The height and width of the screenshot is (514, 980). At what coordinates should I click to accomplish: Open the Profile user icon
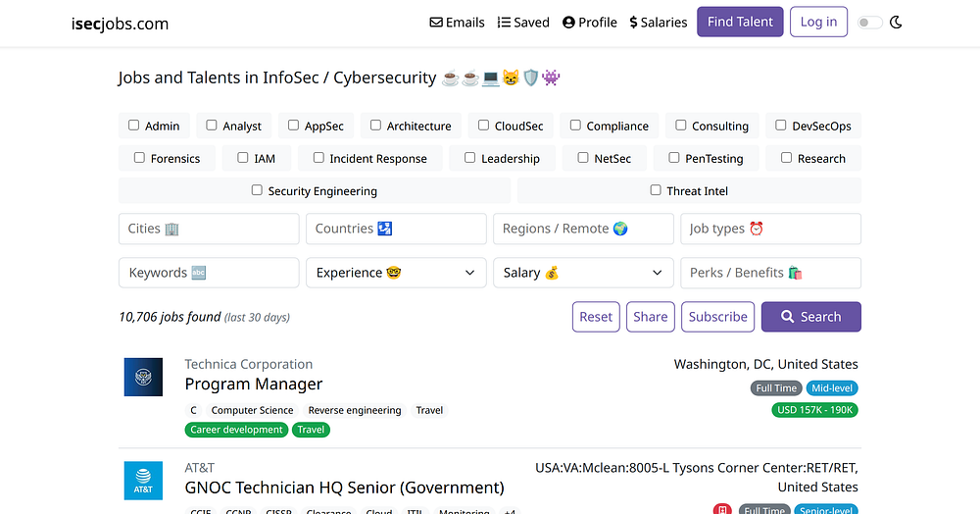(568, 23)
